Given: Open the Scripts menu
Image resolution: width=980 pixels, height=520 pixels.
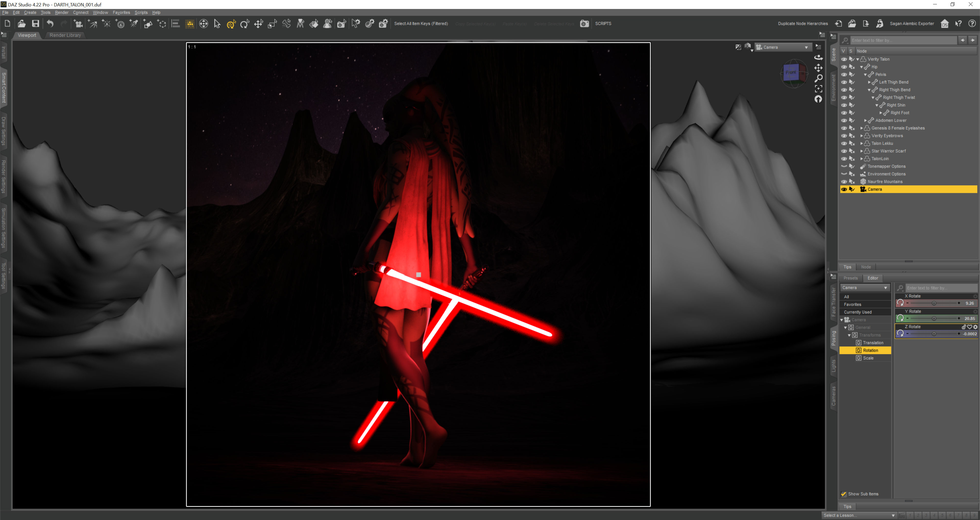Looking at the screenshot, I should (x=141, y=13).
